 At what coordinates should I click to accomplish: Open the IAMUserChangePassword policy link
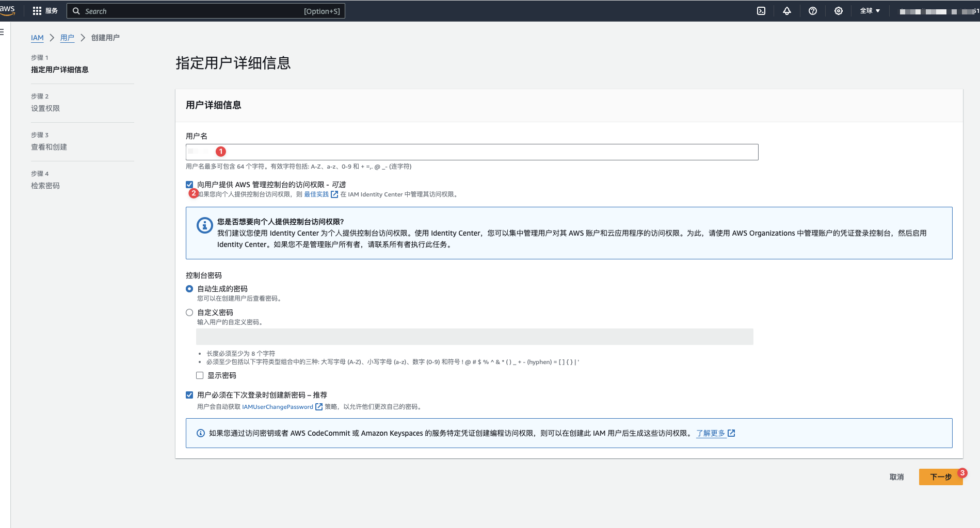[278, 407]
